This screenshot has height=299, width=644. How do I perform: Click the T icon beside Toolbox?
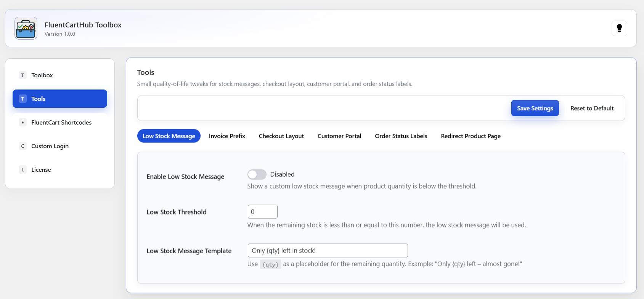tap(22, 75)
